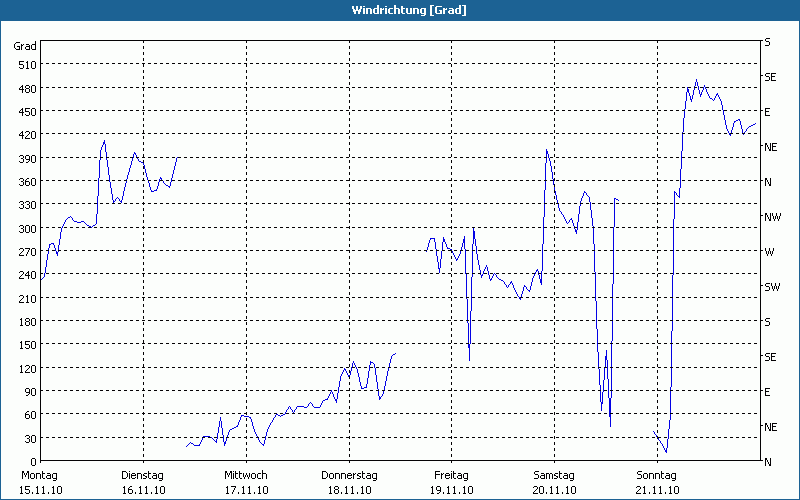
Task: Select the date 20.11.10
Action: pyautogui.click(x=555, y=491)
